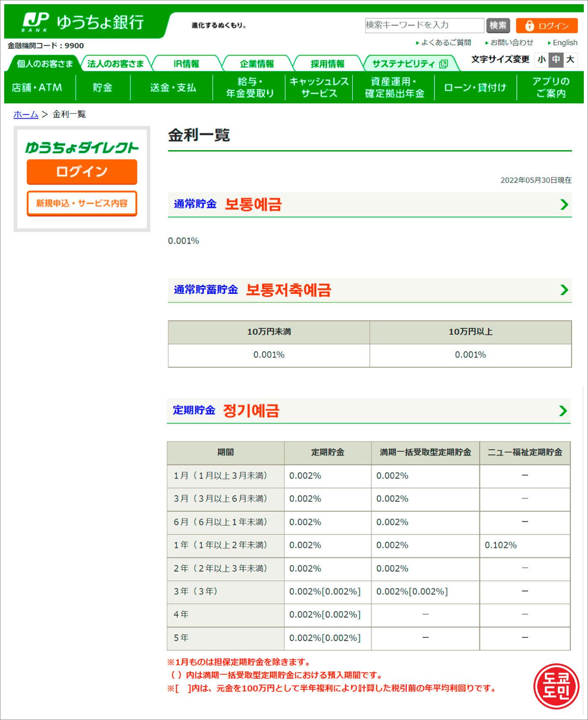Click the 2022年05月30日現在 date text
The height and width of the screenshot is (720, 588).
click(x=536, y=180)
